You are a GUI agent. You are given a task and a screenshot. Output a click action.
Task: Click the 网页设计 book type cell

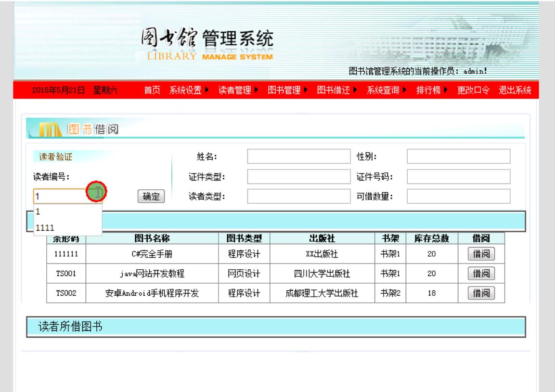[x=244, y=274]
